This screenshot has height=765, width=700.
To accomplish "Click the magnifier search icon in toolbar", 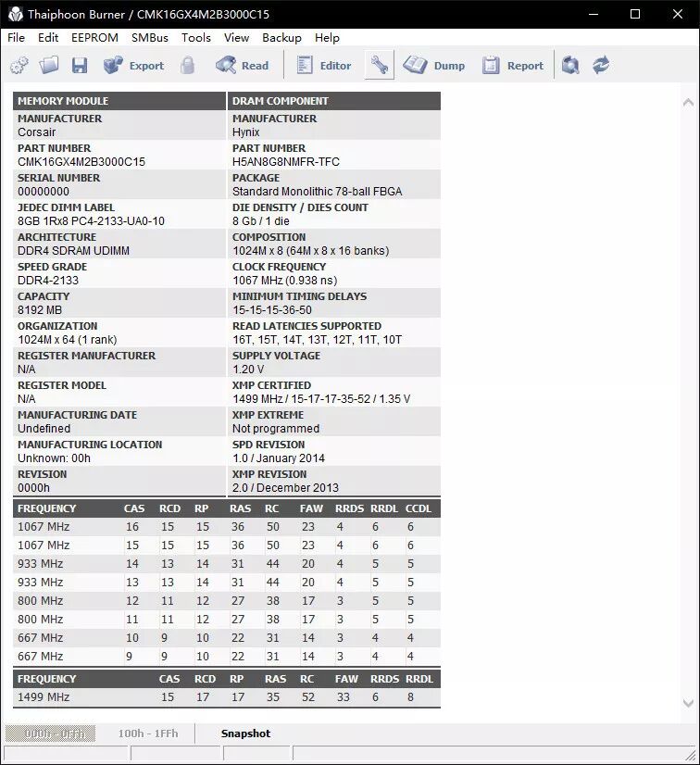I will (570, 66).
